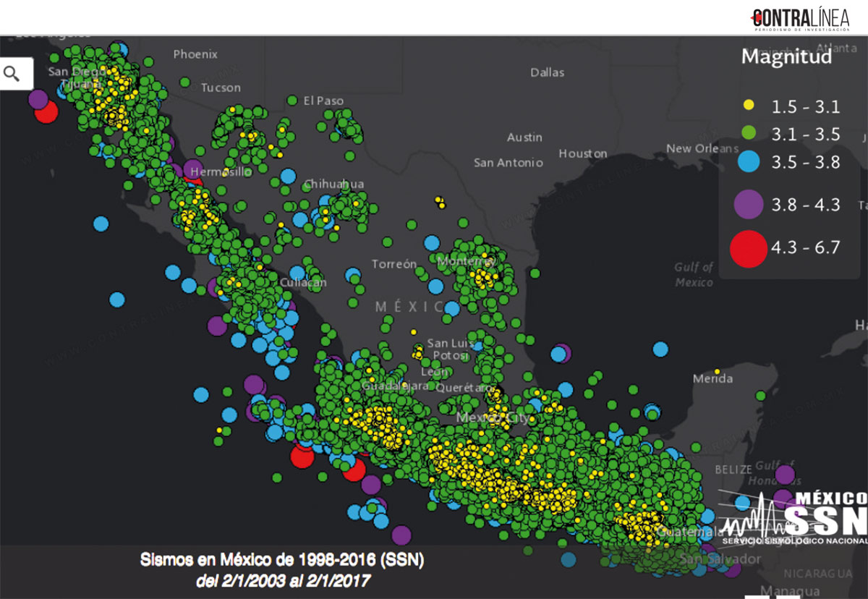This screenshot has width=868, height=599.
Task: Click the Austin city label
Action: pos(524,137)
